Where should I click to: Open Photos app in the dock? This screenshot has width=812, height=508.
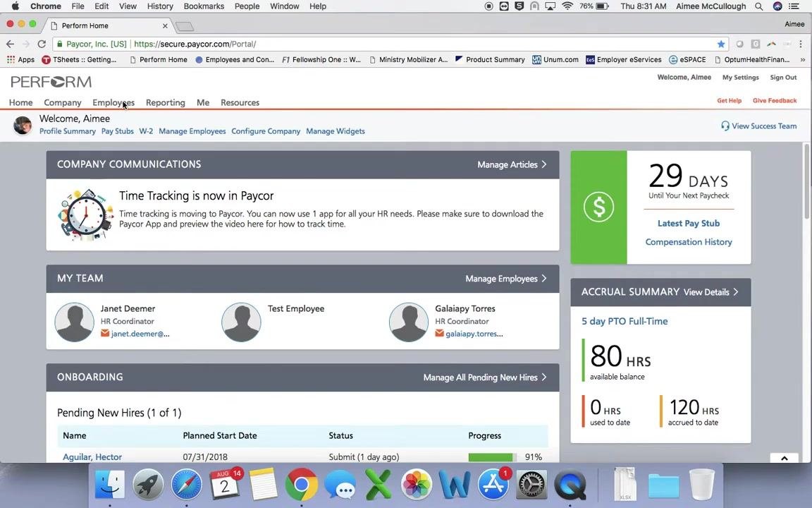pyautogui.click(x=417, y=485)
